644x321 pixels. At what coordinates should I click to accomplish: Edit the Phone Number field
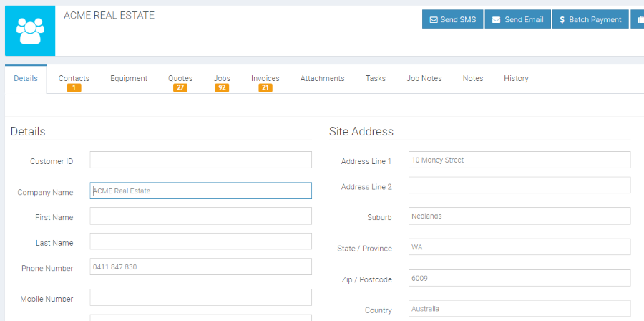201,267
